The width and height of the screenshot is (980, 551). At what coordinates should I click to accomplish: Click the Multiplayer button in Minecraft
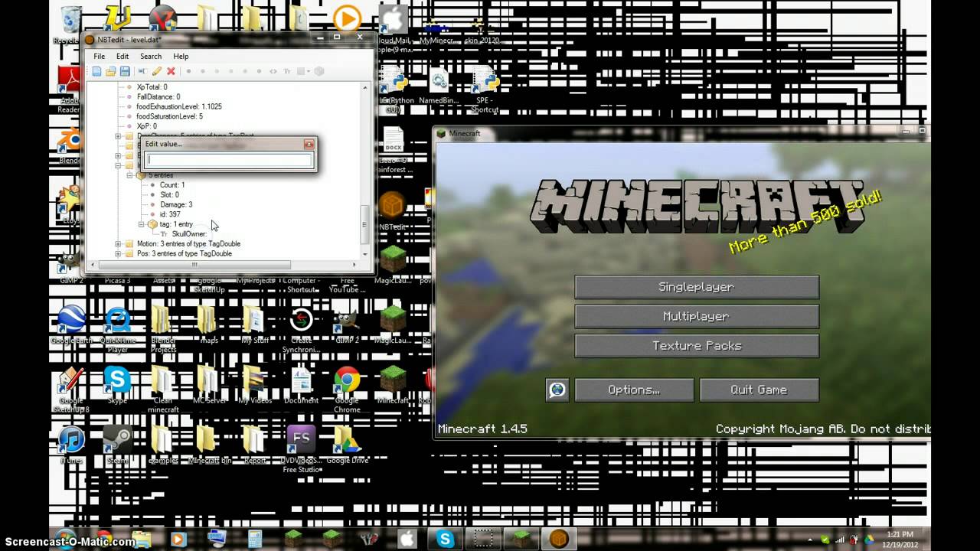point(697,316)
